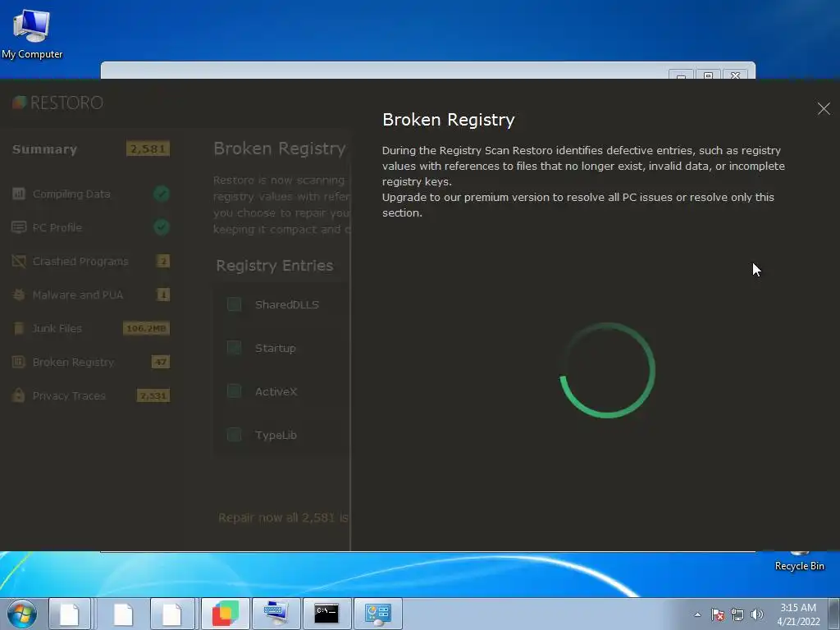This screenshot has height=630, width=840.
Task: Click the Crashed Programs icon
Action: [x=19, y=261]
